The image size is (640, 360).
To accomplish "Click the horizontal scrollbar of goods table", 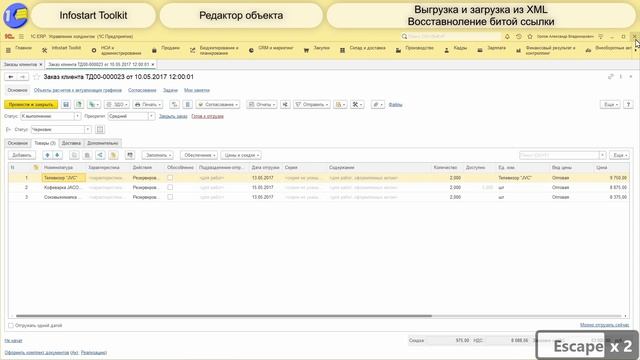I will [x=224, y=316].
